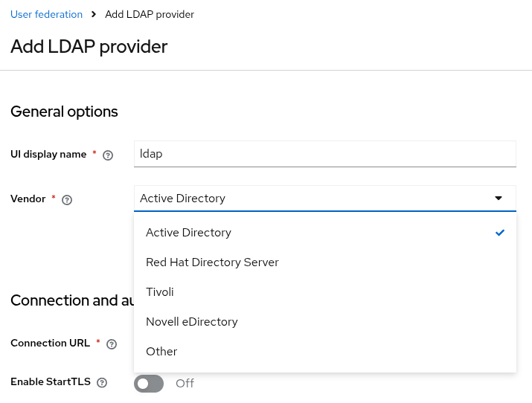532x403 pixels.
Task: Click the breadcrumb chevron separator
Action: (x=93, y=15)
